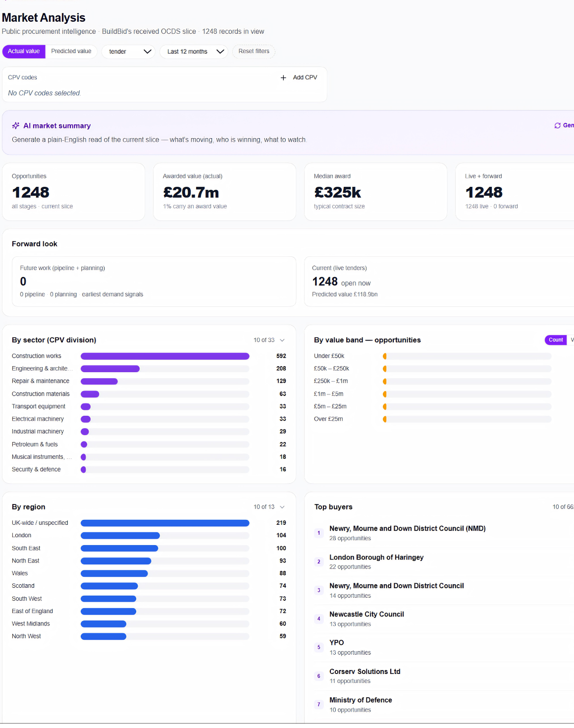The width and height of the screenshot is (574, 728).
Task: Click the Future work pipeline + planning card
Action: tap(154, 281)
